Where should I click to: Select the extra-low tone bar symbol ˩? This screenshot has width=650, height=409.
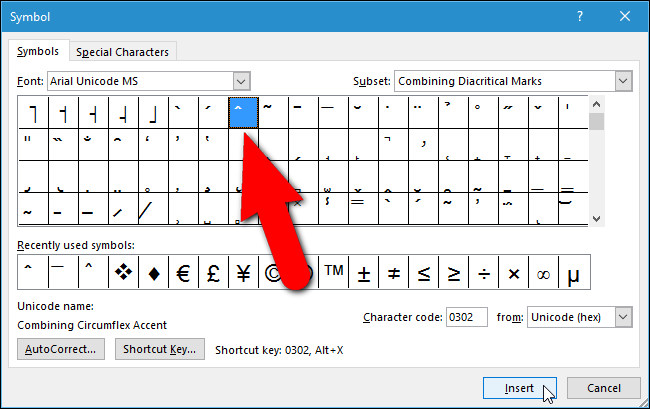[153, 113]
